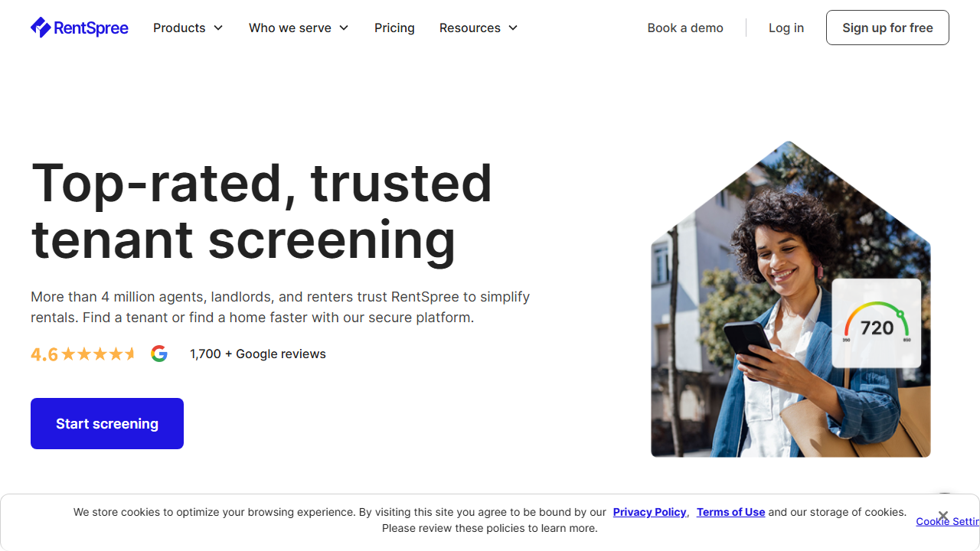Image resolution: width=980 pixels, height=551 pixels.
Task: Click the Start screening button
Action: [107, 423]
